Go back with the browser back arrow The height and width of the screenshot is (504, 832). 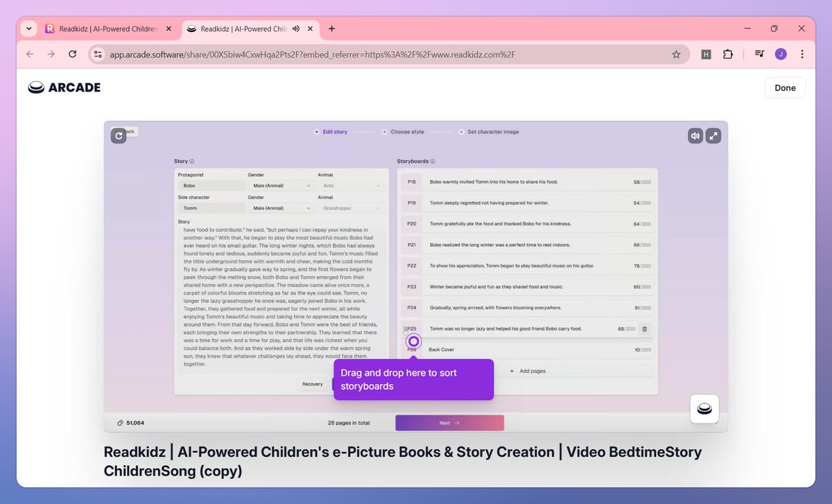coord(30,54)
